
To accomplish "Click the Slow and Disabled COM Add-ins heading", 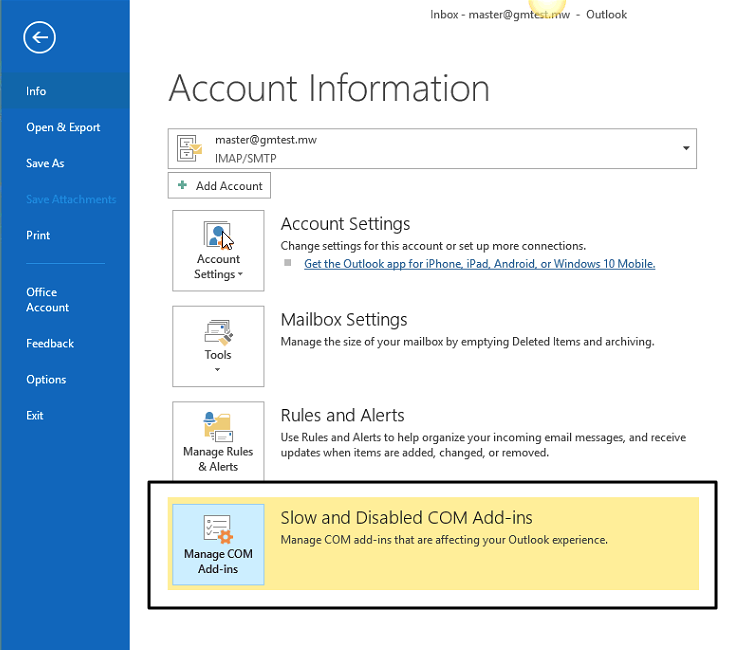I will 406,518.
